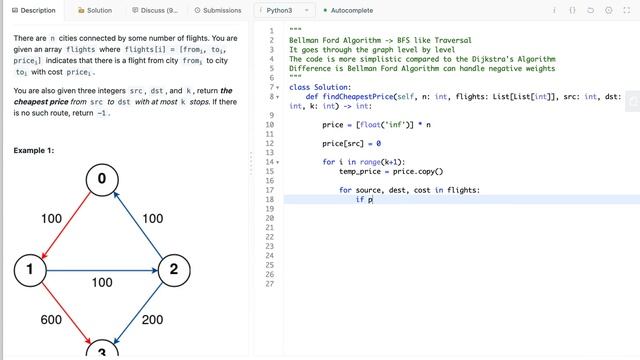Enter fullscreen mode with the expand icon
Screen dimensions: 640x360
[627, 10]
